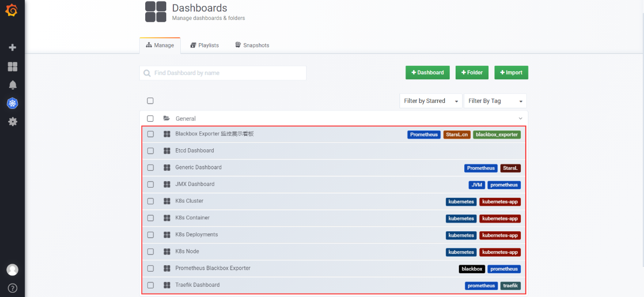Open the Alerting bell icon

[x=12, y=85]
